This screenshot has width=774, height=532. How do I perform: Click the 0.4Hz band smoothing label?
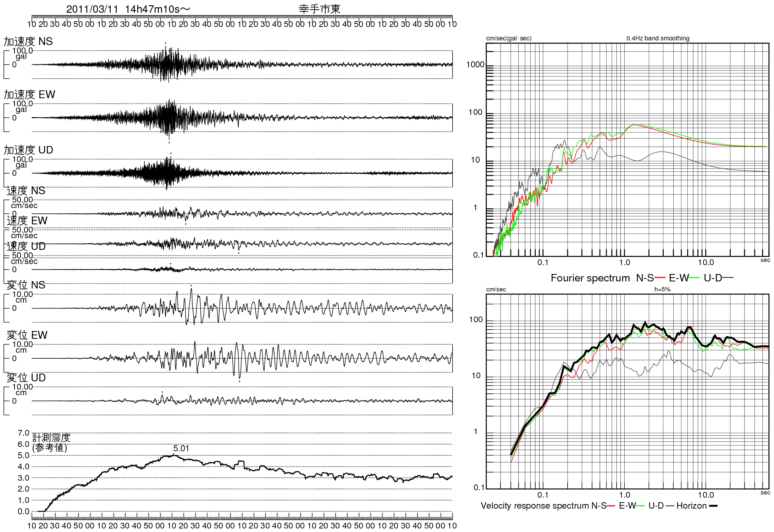pyautogui.click(x=658, y=38)
